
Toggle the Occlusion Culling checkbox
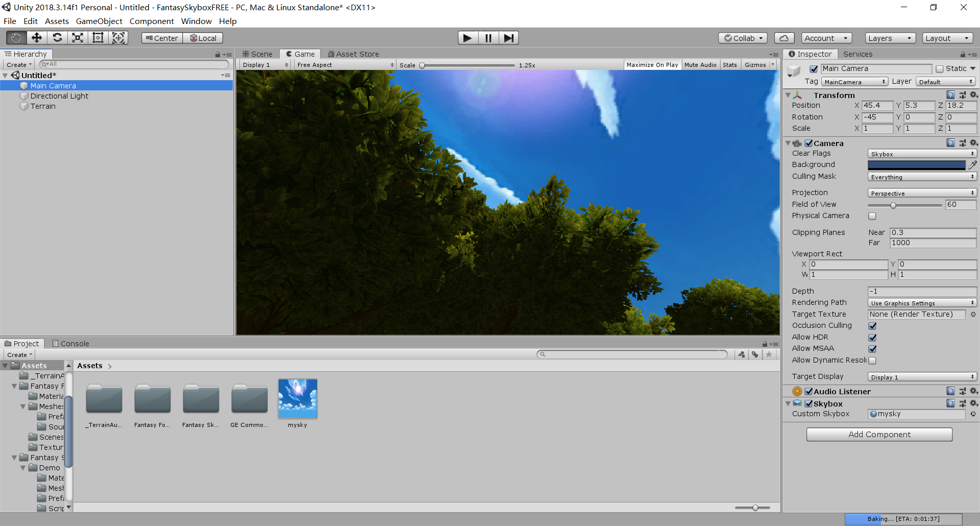[x=872, y=325]
